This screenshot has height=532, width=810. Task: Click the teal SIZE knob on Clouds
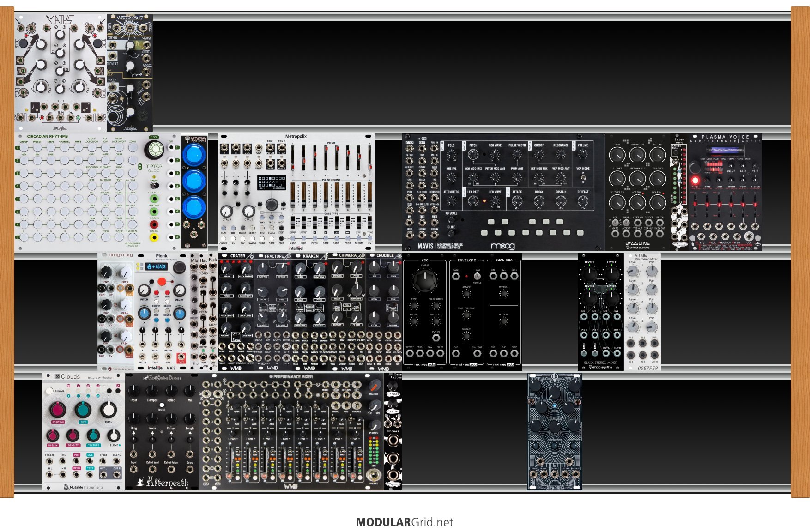point(83,410)
